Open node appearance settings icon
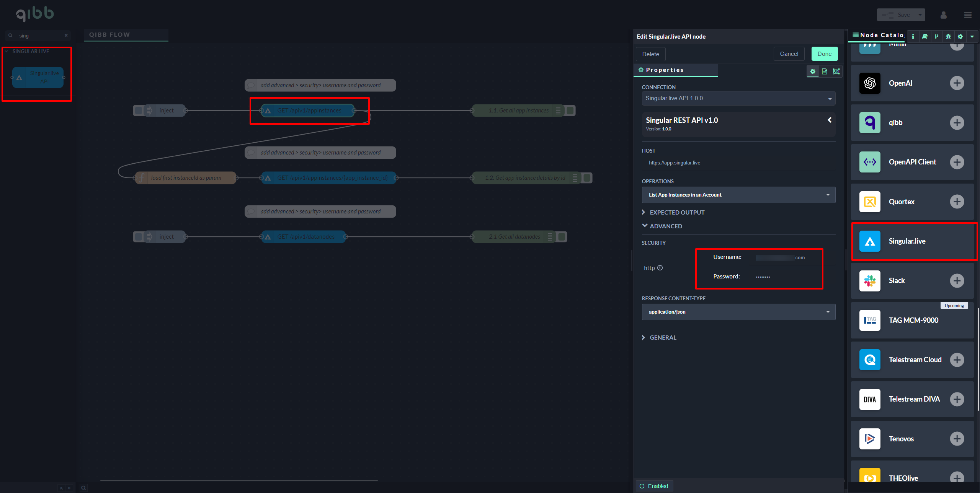980x493 pixels. tap(836, 71)
